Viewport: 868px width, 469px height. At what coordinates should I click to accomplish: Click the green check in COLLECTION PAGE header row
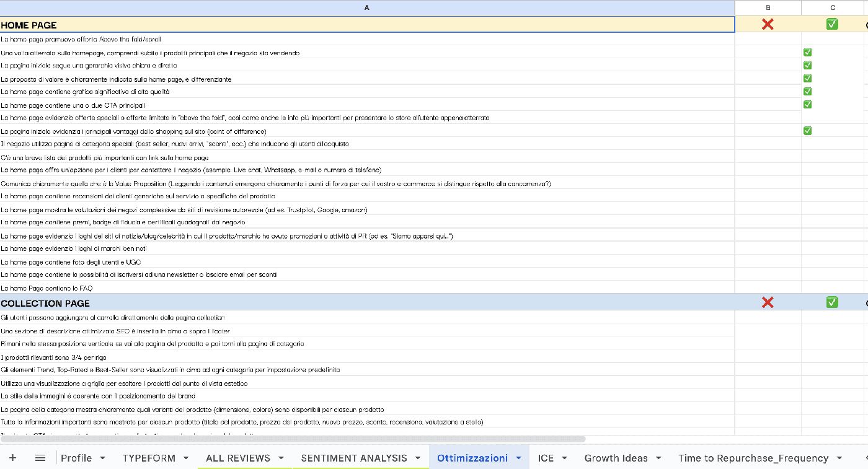[x=832, y=302]
